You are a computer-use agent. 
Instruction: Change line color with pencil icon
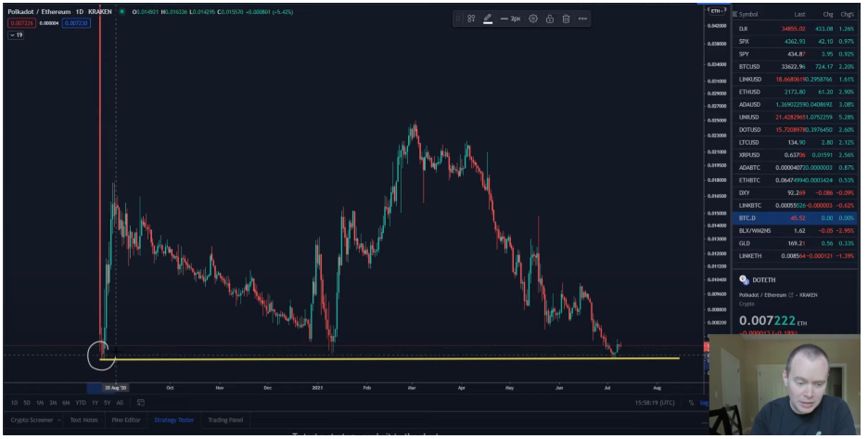tap(488, 19)
